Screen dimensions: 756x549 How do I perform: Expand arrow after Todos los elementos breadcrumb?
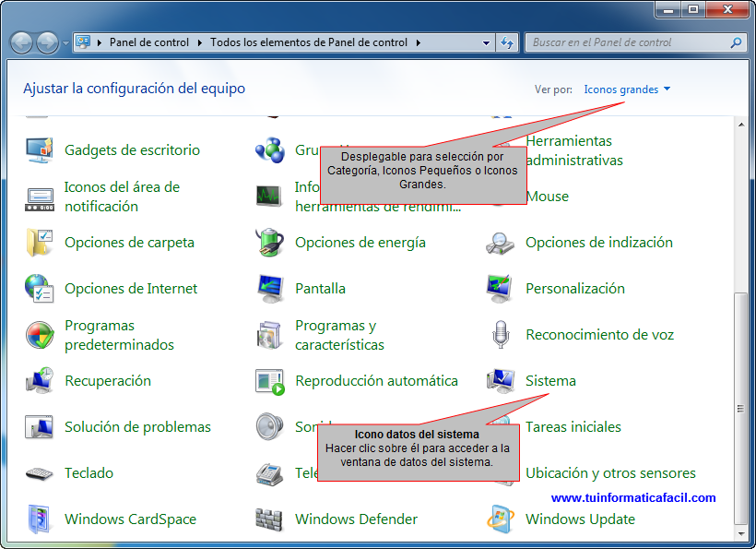(418, 42)
